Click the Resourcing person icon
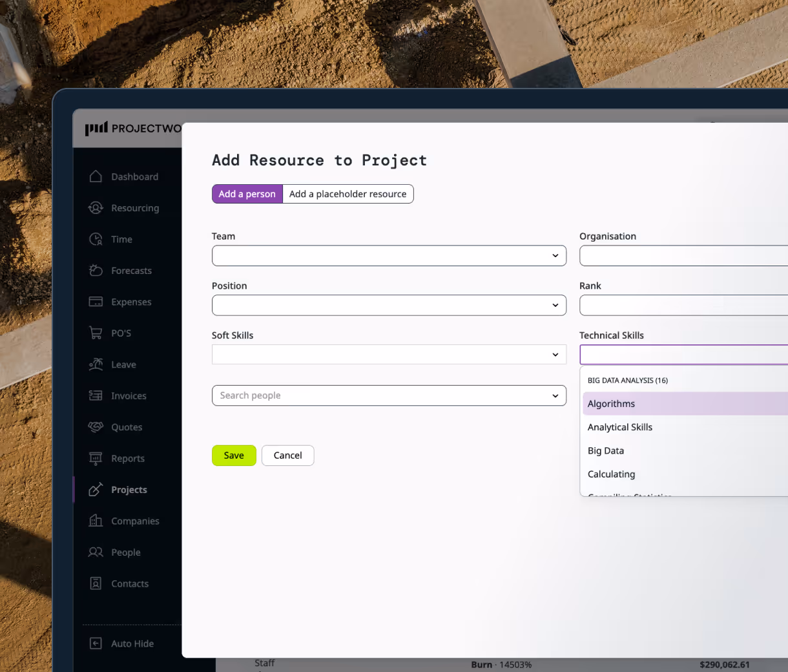The height and width of the screenshot is (672, 788). [x=96, y=208]
